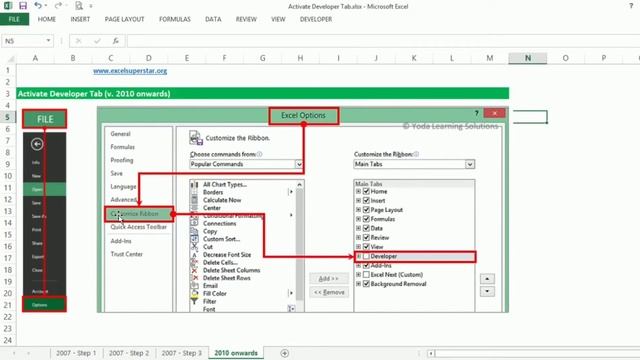The image size is (640, 360).
Task: Switch to the PAGE LAYOUT ribbon tab
Action: pyautogui.click(x=124, y=19)
